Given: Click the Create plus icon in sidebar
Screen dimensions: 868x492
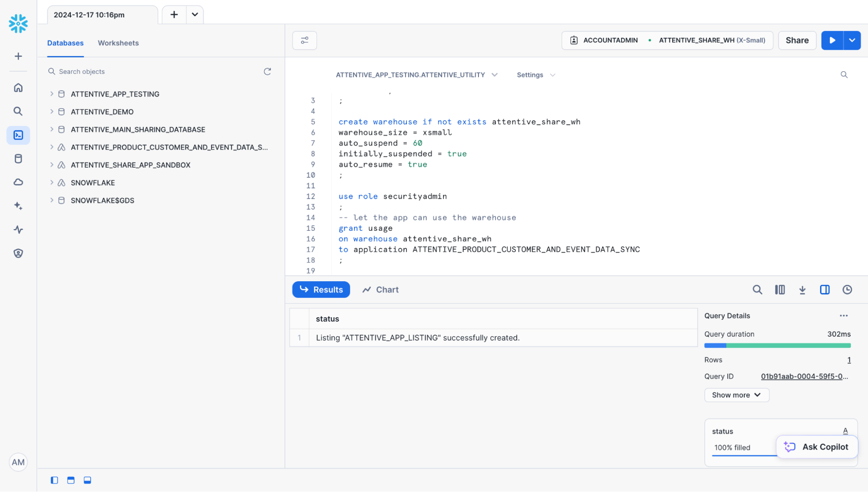Looking at the screenshot, I should coord(18,57).
